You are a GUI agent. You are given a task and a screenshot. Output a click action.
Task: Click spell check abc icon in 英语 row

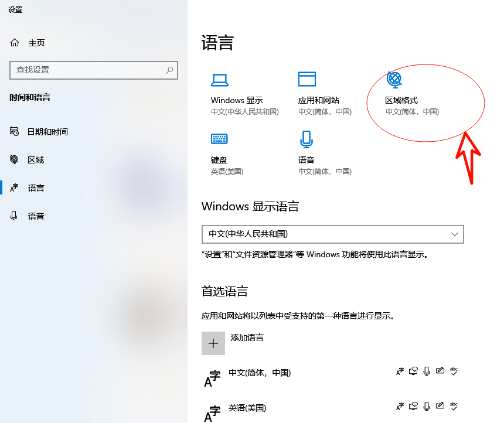[x=454, y=406]
